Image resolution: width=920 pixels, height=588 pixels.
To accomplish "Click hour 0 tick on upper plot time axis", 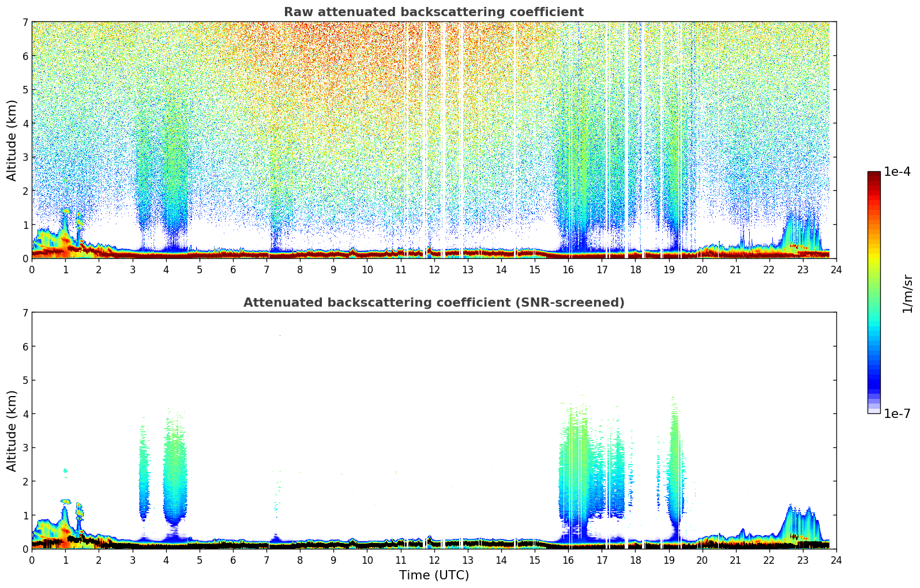I will 32,269.
